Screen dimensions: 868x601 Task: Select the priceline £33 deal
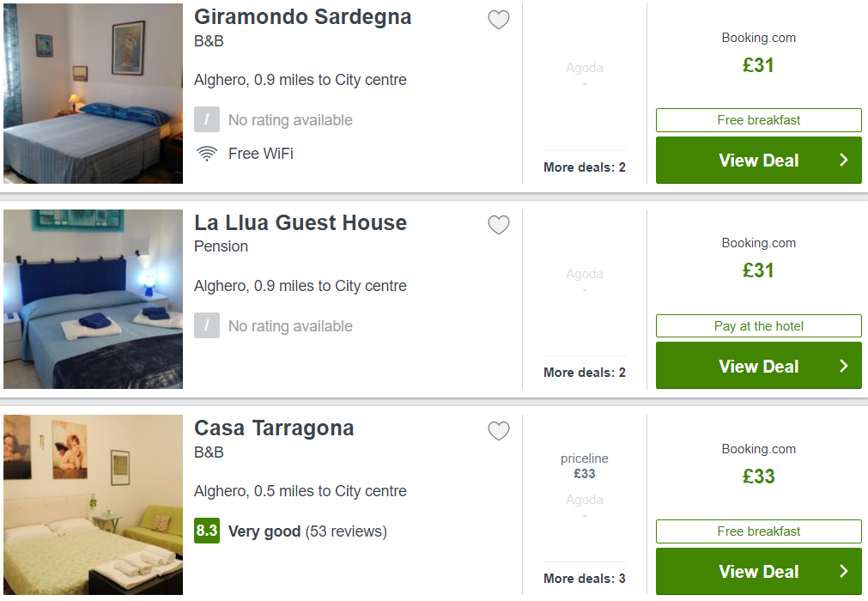click(585, 466)
